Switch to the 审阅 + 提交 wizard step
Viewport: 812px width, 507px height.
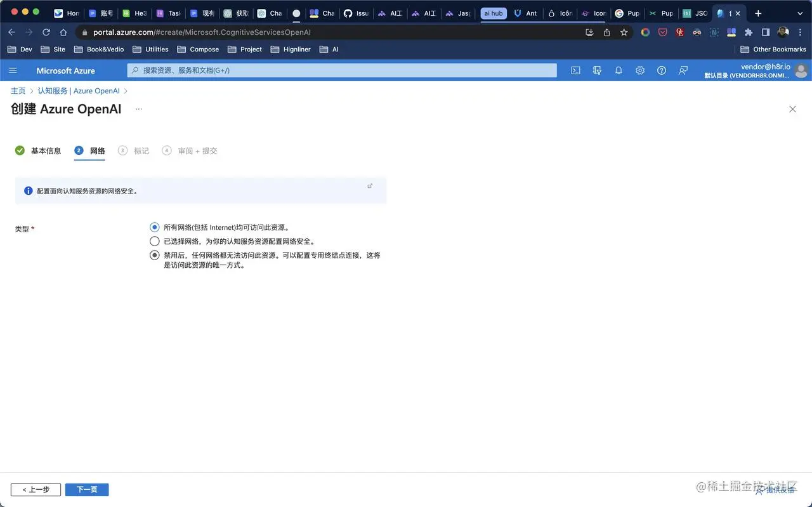pos(190,150)
